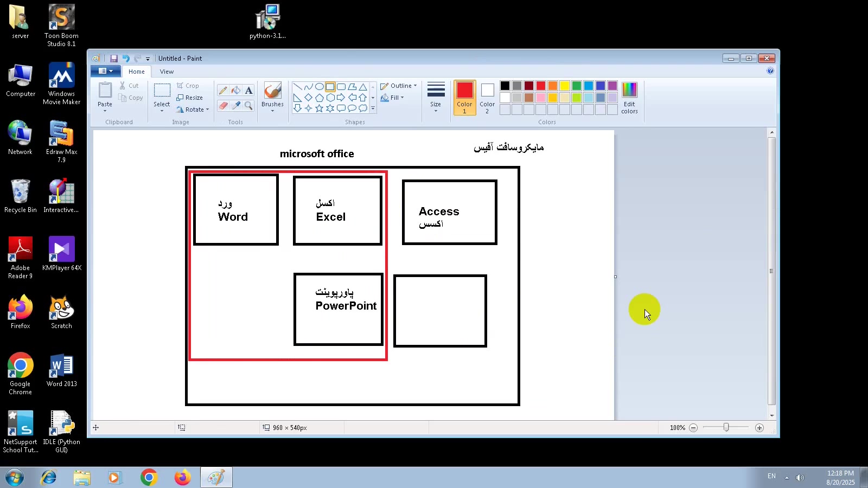The image size is (868, 488).
Task: Click the zoom in plus button
Action: (759, 428)
